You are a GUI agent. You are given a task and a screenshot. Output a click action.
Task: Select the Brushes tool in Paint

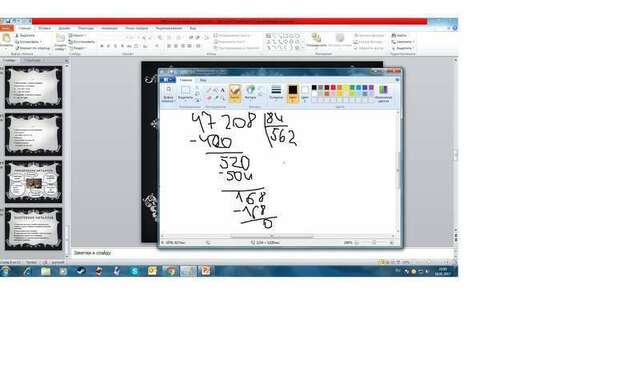pyautogui.click(x=235, y=93)
